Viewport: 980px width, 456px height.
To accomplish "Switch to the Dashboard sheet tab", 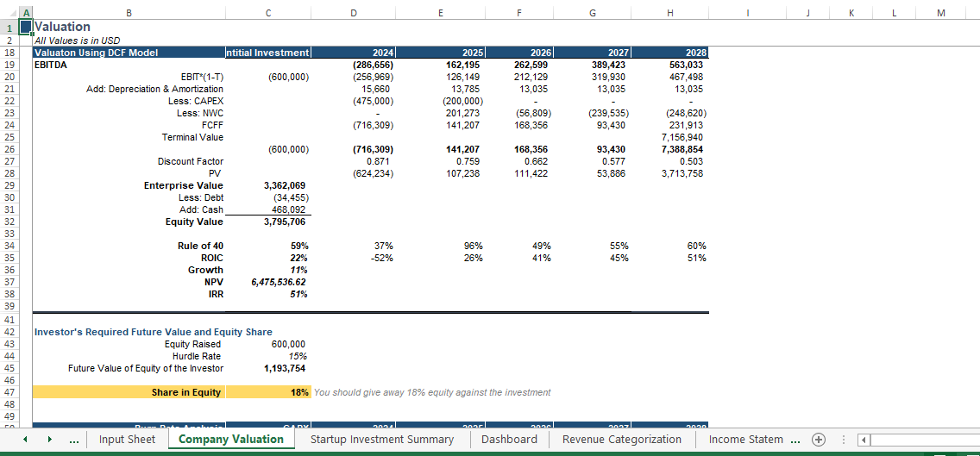I will click(509, 439).
